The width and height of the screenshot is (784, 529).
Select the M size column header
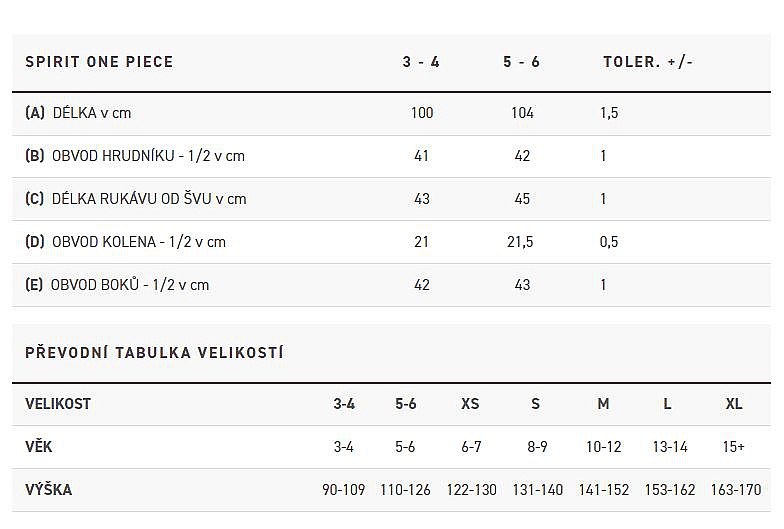coord(603,404)
